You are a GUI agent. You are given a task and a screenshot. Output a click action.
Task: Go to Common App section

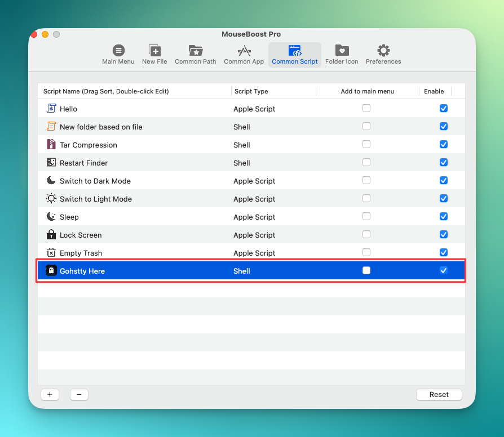click(244, 55)
